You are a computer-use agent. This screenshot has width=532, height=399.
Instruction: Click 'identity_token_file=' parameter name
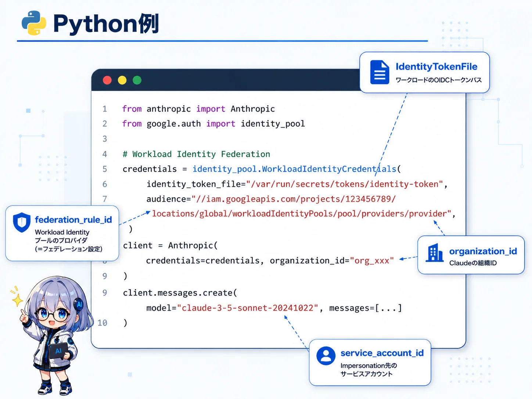(x=196, y=184)
